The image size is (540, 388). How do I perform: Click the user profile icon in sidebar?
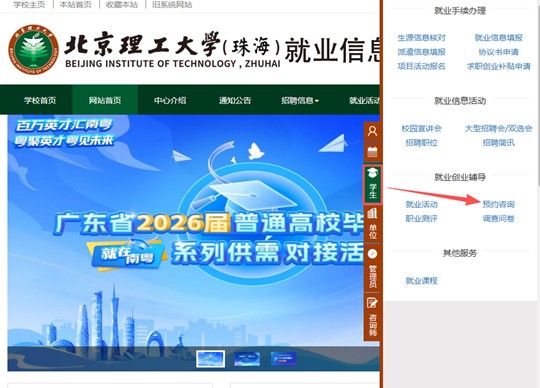click(x=372, y=131)
